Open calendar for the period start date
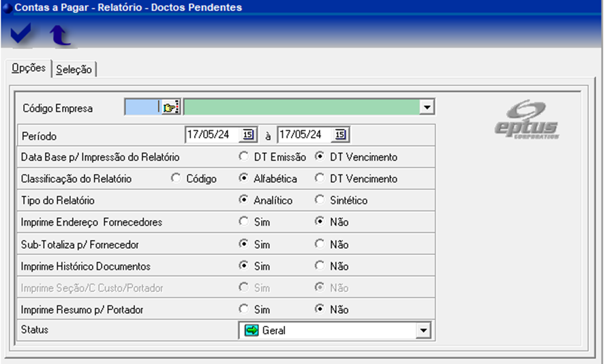The width and height of the screenshot is (604, 364). (247, 135)
